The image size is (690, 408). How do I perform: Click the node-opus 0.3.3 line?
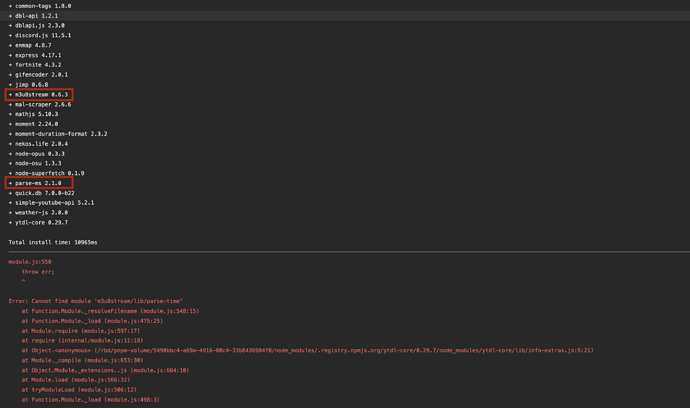[x=37, y=154]
